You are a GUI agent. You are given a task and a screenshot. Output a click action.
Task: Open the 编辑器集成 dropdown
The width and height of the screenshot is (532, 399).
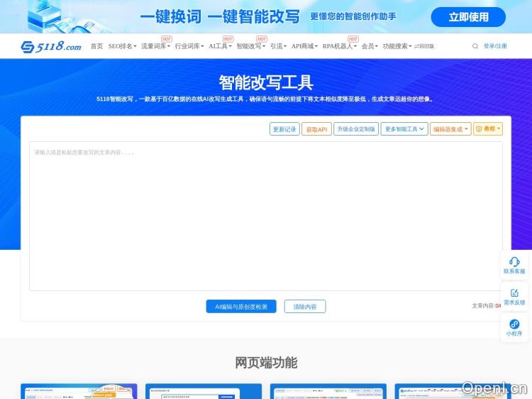pos(450,129)
